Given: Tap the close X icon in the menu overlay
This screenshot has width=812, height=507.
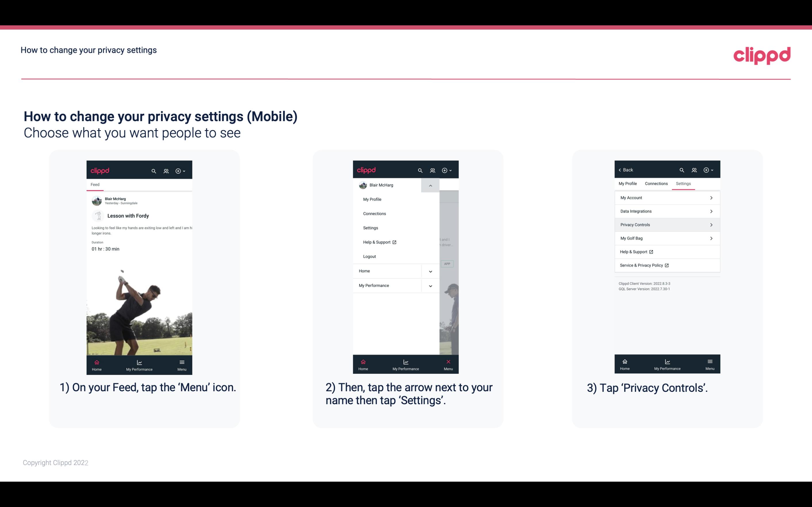Looking at the screenshot, I should (448, 361).
